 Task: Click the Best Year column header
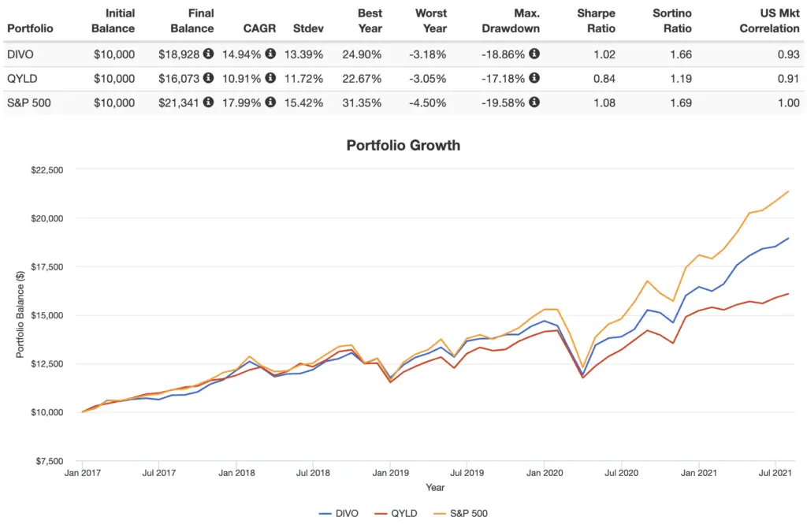click(x=370, y=20)
